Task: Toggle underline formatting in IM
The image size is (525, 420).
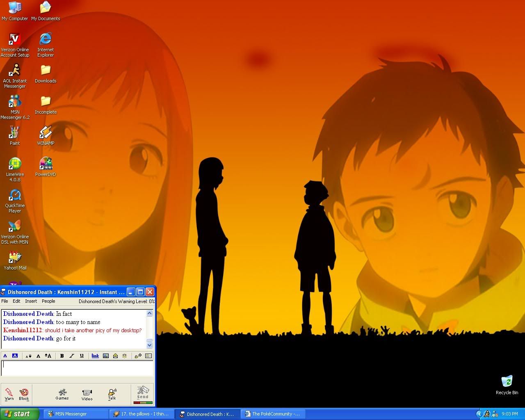Action: click(82, 356)
